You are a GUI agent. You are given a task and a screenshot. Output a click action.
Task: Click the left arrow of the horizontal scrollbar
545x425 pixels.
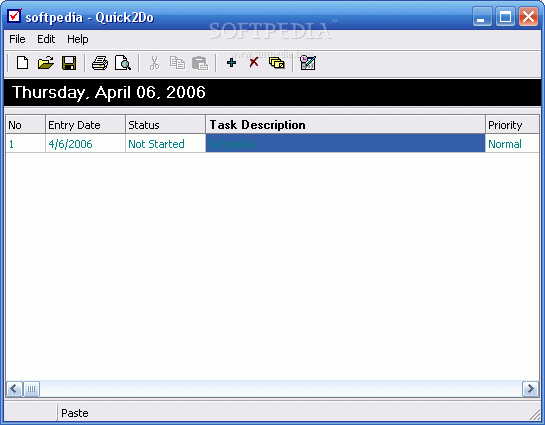click(14, 389)
